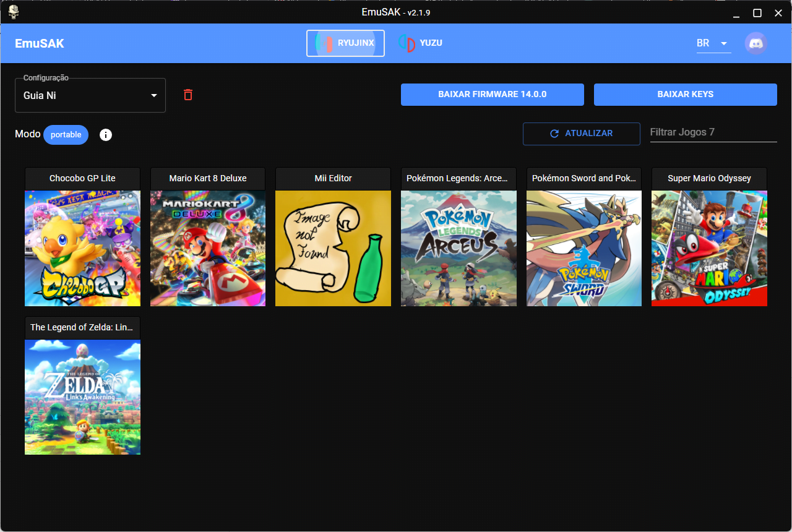This screenshot has height=532, width=792.
Task: Close the EmuSAK window
Action: point(778,12)
